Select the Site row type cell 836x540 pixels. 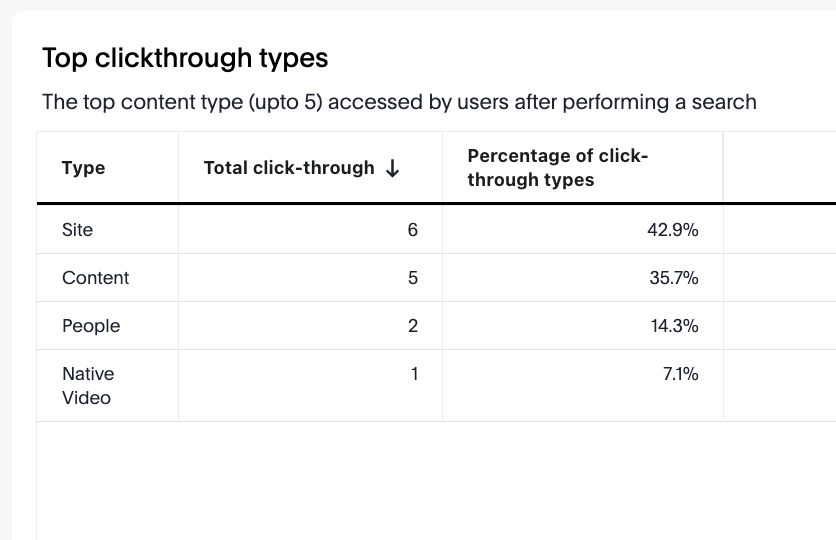pyautogui.click(x=77, y=230)
